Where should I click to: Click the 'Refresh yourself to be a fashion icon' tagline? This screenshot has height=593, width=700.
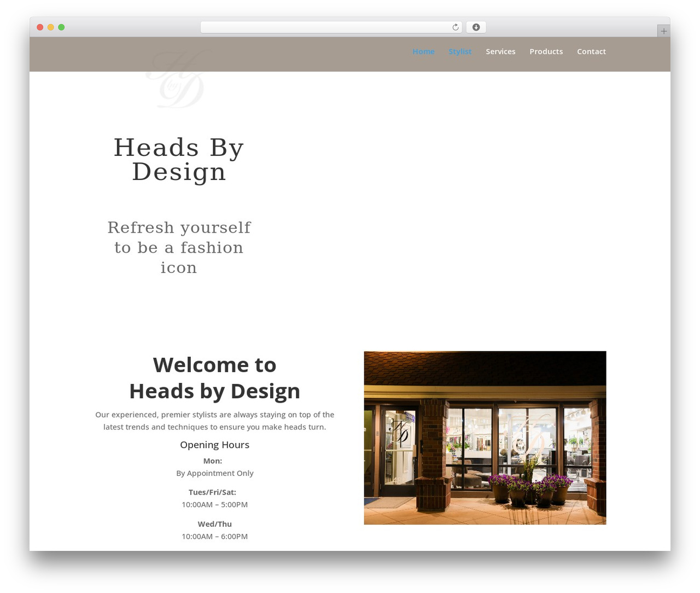[179, 247]
